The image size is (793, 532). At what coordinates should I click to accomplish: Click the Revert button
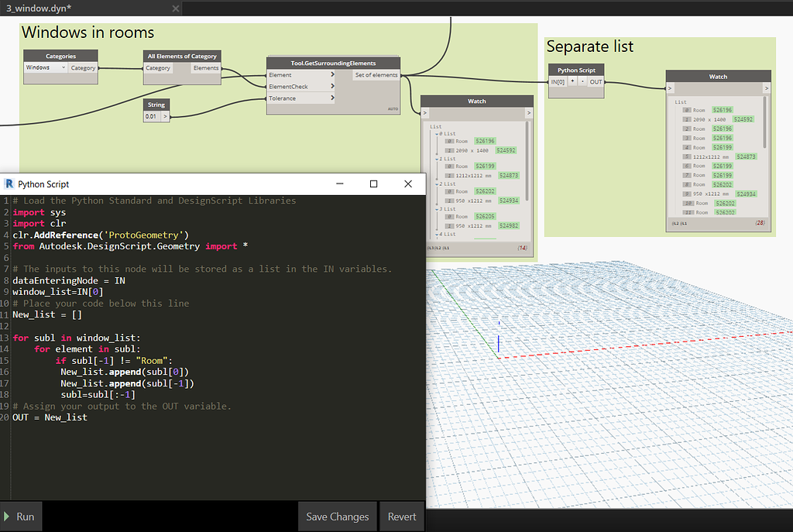401,517
